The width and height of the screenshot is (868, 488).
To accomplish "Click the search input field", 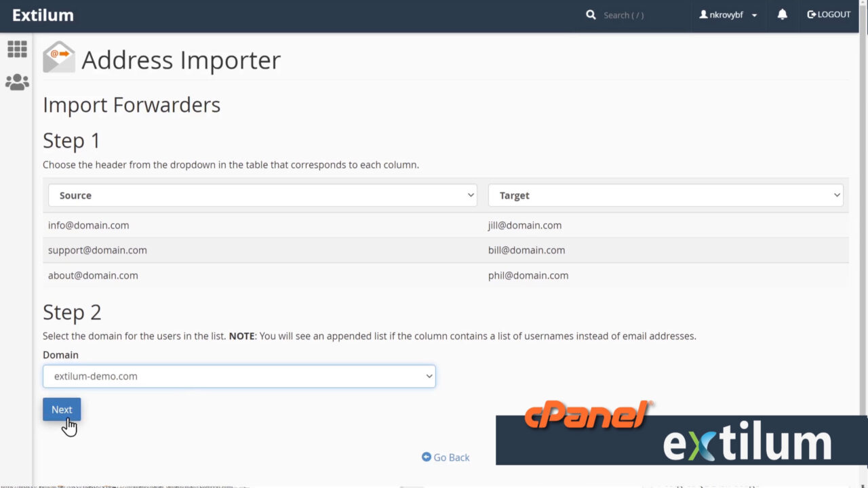I will [624, 14].
